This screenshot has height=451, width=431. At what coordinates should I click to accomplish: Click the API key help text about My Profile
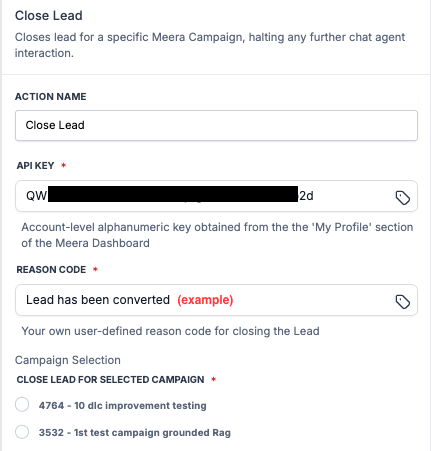(x=217, y=235)
